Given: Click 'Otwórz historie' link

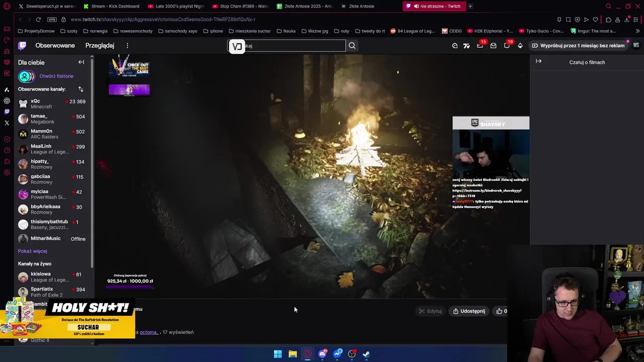Looking at the screenshot, I should point(56,76).
